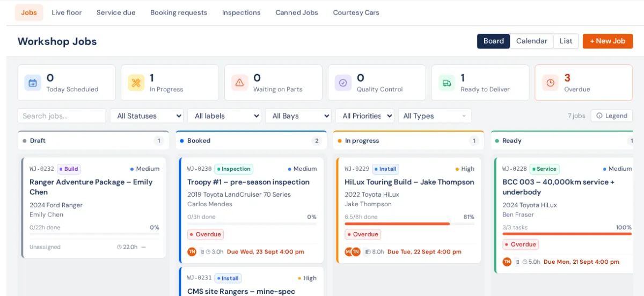This screenshot has width=644, height=296.
Task: Create a new job with + New Job
Action: point(608,41)
